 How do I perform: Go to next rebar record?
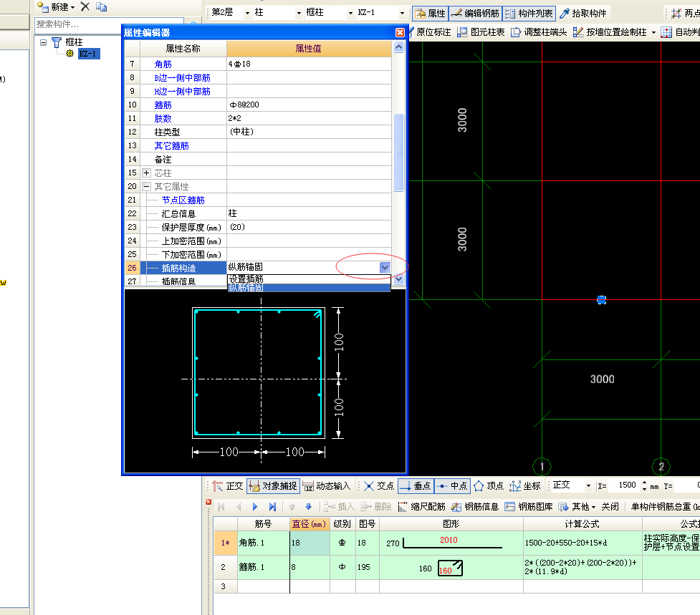tap(255, 507)
